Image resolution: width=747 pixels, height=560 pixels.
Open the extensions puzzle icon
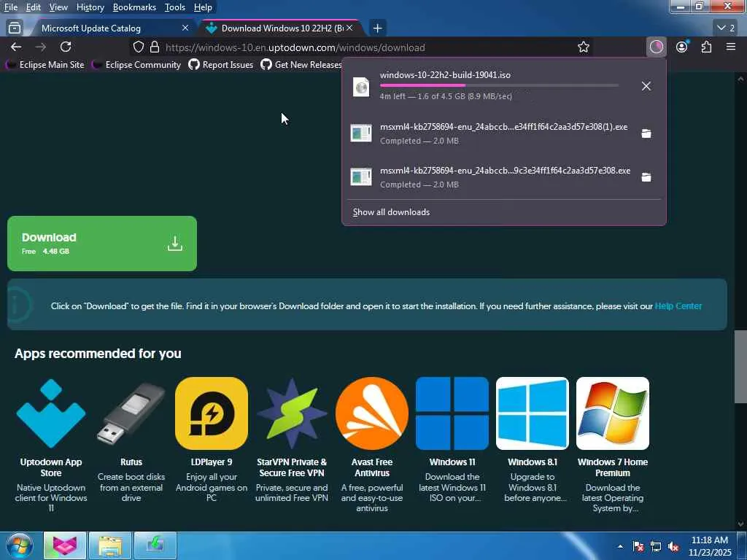click(706, 47)
